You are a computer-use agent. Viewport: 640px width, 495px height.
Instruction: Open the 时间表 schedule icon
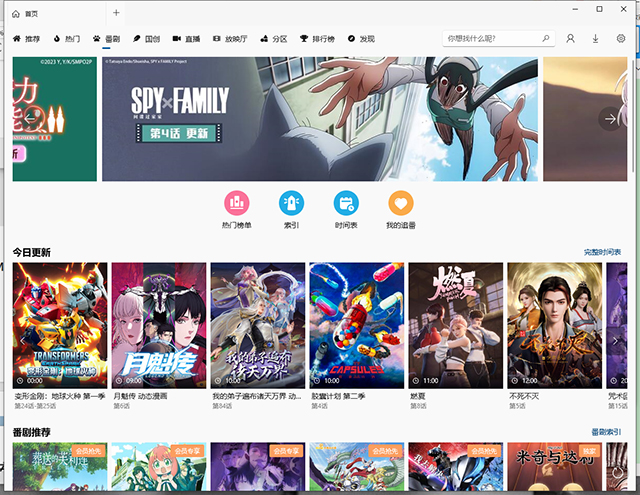tap(346, 203)
